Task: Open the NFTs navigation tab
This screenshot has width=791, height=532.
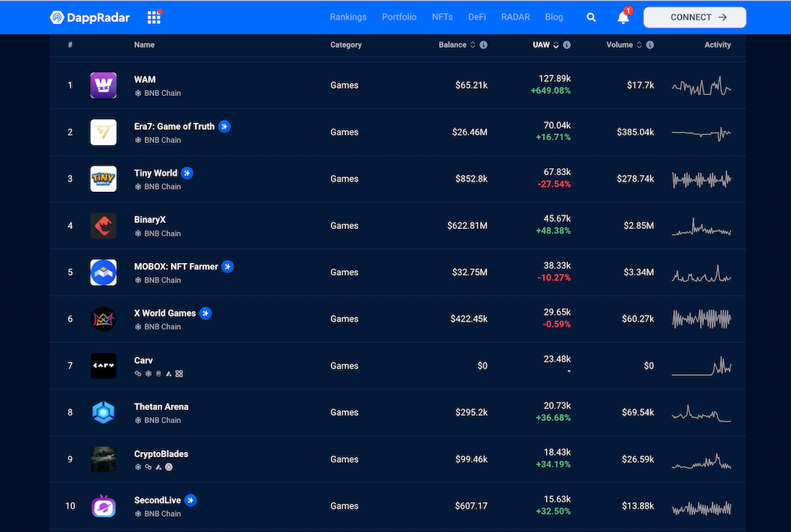Action: 442,17
